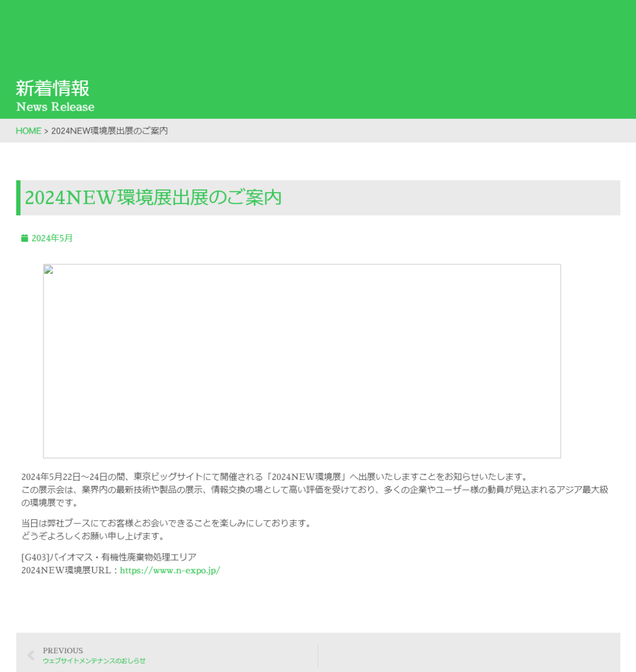
Task: Click the left chevron previous-post arrow
Action: point(31,655)
